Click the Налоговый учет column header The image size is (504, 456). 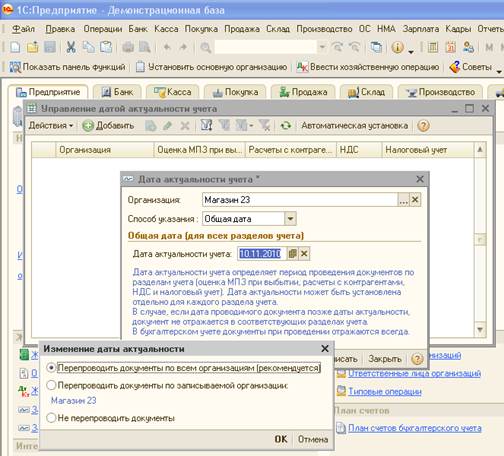427,150
